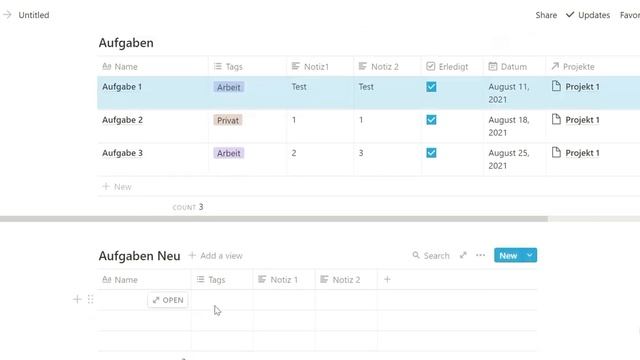Click the Arbeit tag of Aufgabe 1
640x360 pixels.
(229, 87)
